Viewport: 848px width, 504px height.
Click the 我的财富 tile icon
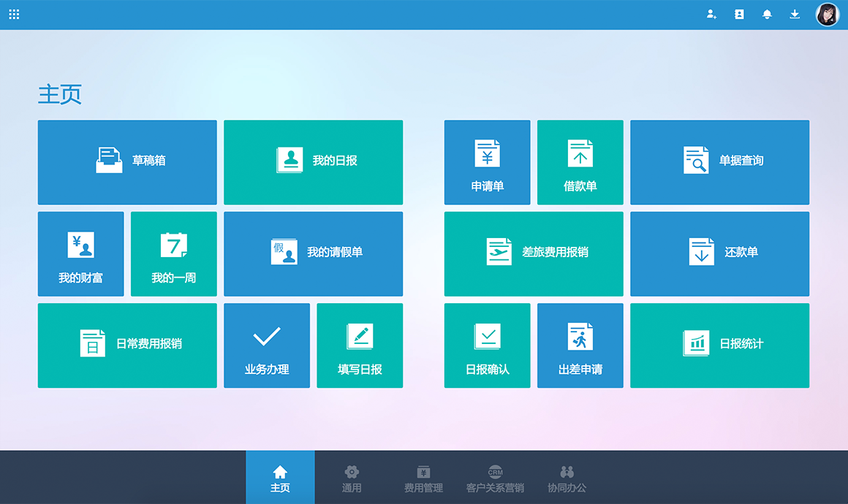(x=80, y=245)
